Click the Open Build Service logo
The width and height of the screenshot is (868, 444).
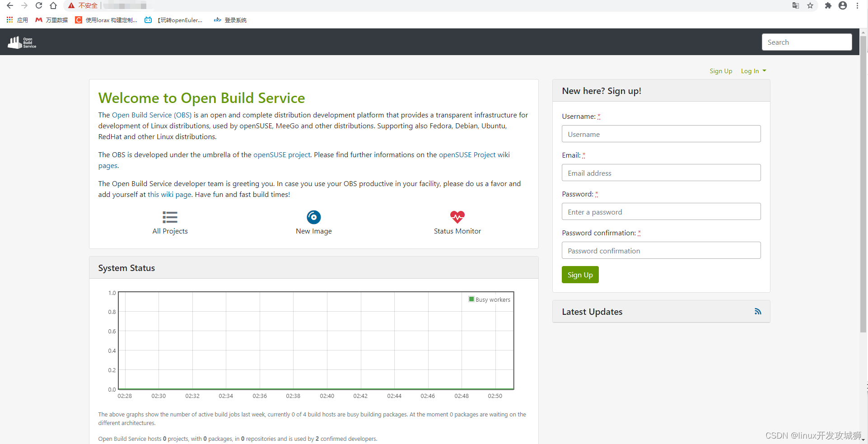coord(22,42)
